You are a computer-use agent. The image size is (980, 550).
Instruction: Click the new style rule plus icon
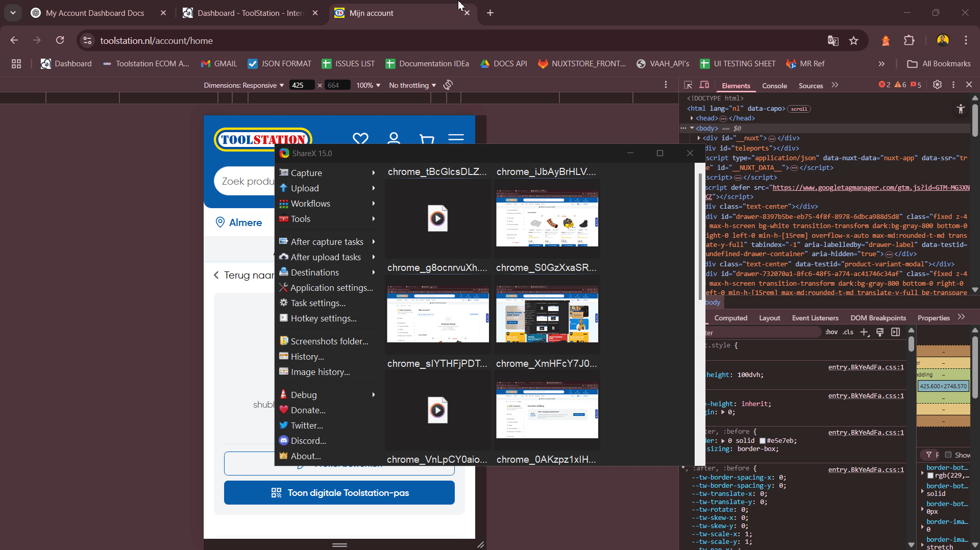click(x=864, y=332)
